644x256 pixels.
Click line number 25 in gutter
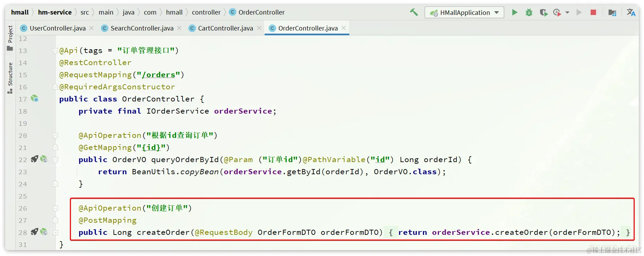point(22,196)
